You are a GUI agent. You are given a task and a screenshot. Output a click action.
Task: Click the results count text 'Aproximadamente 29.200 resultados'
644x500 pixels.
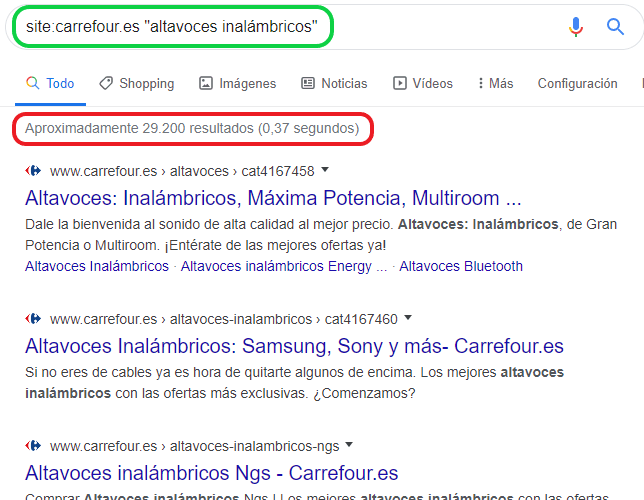139,128
